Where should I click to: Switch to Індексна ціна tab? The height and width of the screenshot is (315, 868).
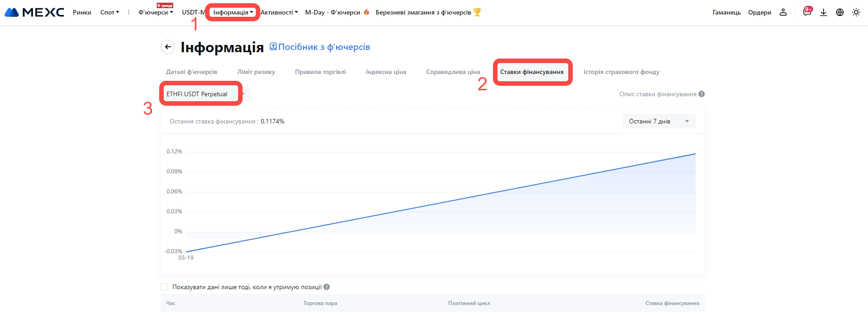[x=386, y=72]
